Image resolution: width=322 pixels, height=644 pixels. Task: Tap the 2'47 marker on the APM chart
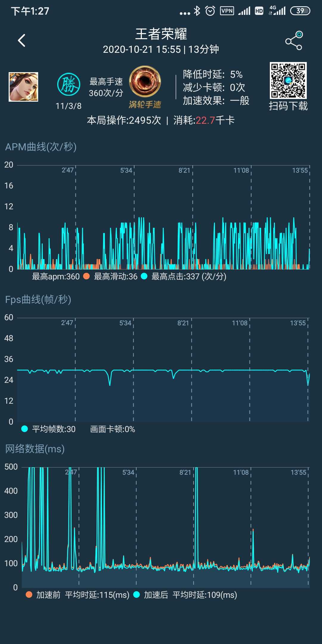[68, 170]
